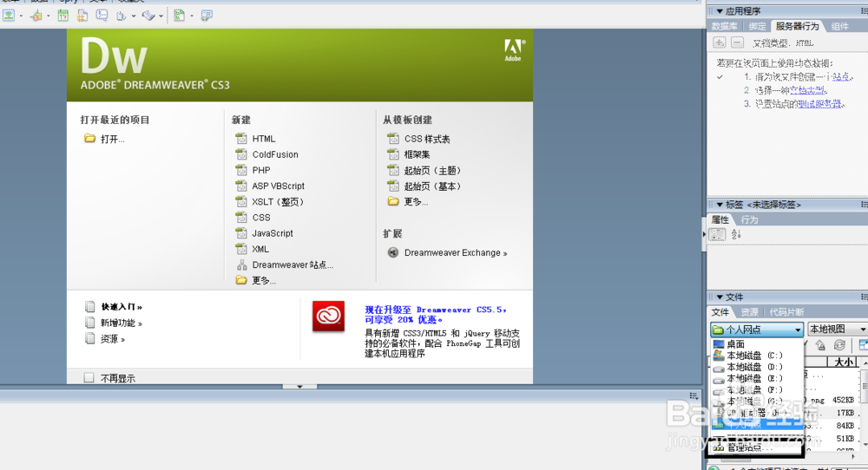The height and width of the screenshot is (470, 868).
Task: Click the Dreamweaver 站点 site icon
Action: point(241,264)
